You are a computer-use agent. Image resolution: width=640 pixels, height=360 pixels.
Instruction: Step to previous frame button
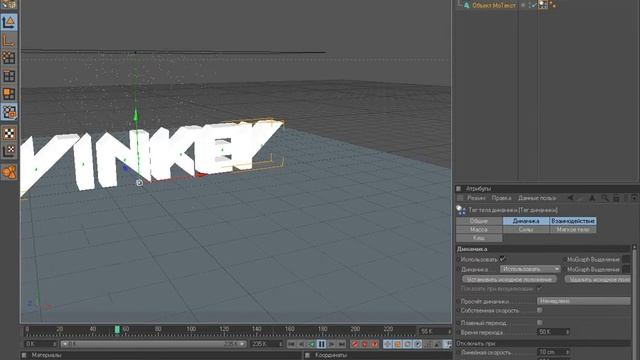302,344
